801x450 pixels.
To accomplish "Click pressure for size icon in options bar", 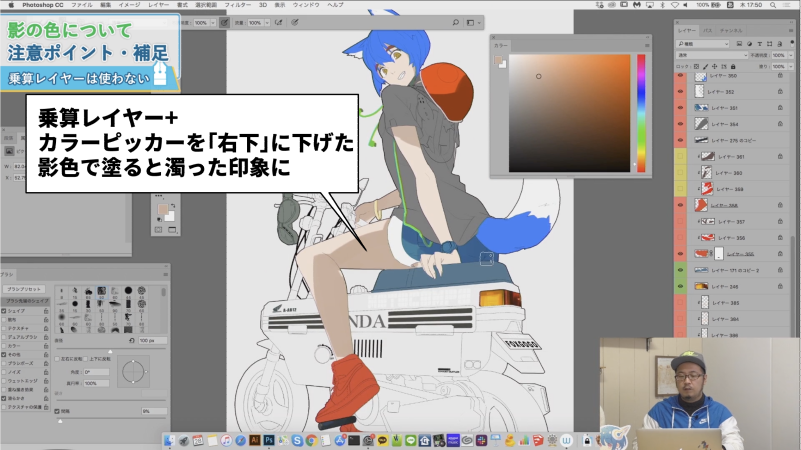I will coord(295,22).
